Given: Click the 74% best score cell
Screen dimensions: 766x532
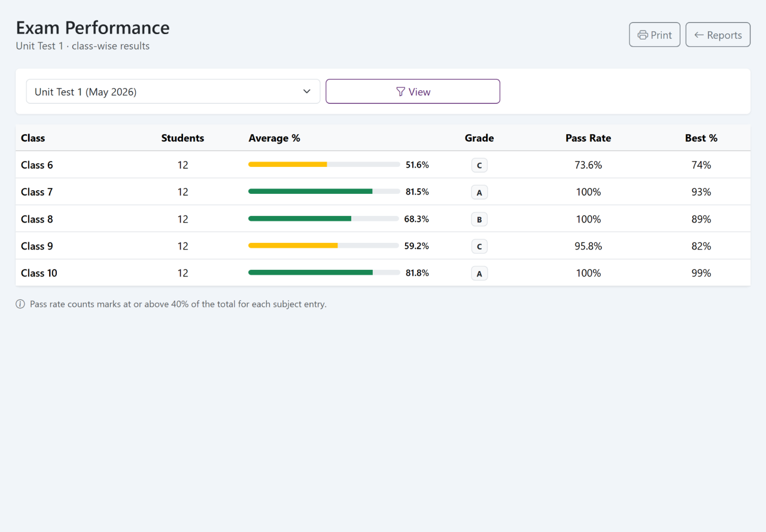Looking at the screenshot, I should [701, 165].
